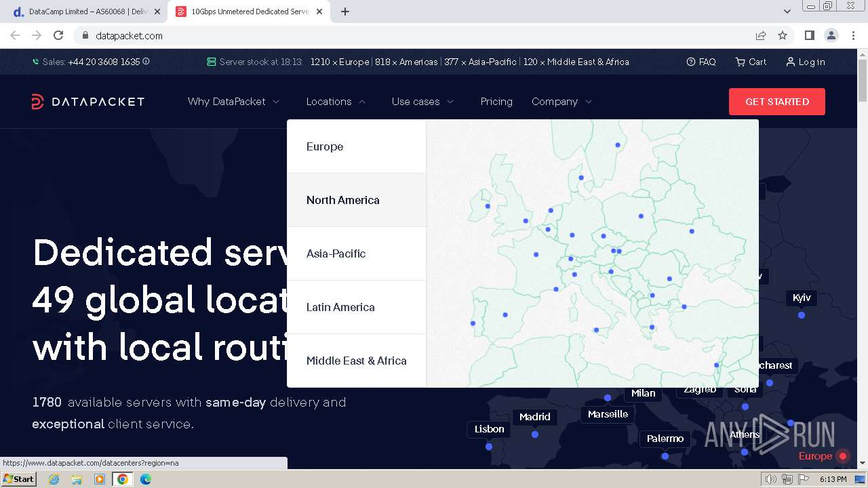Close the DataCamp Limited tab

point(157,12)
